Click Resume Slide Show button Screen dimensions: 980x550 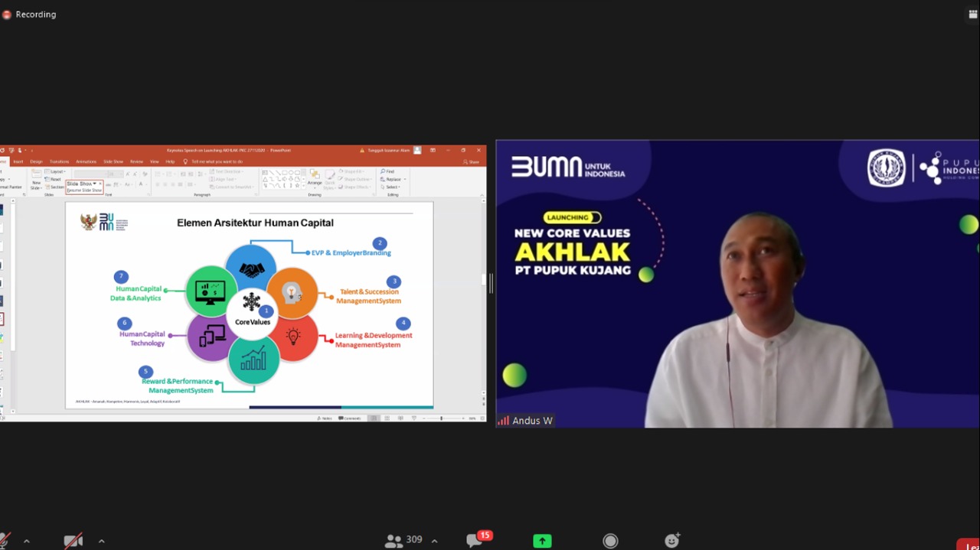click(x=84, y=190)
